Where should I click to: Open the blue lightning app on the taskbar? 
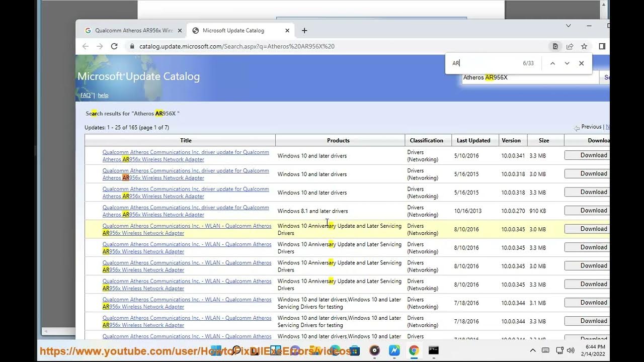pos(394,350)
